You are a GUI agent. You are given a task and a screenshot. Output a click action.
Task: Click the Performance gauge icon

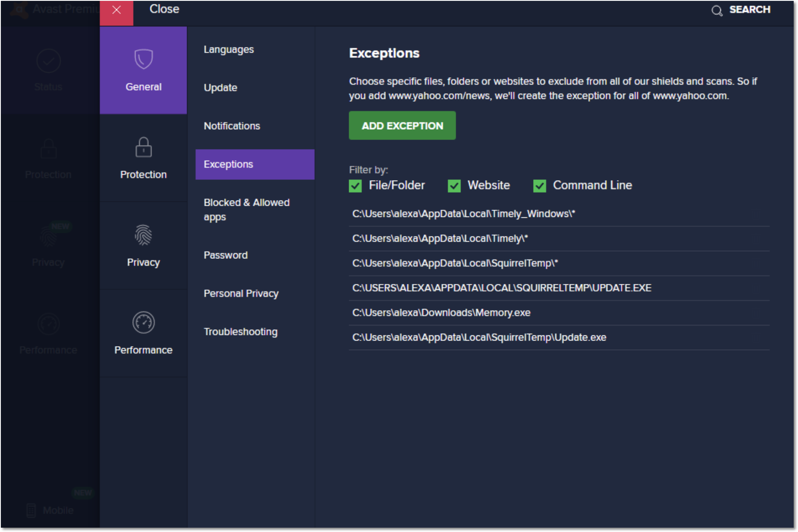143,322
